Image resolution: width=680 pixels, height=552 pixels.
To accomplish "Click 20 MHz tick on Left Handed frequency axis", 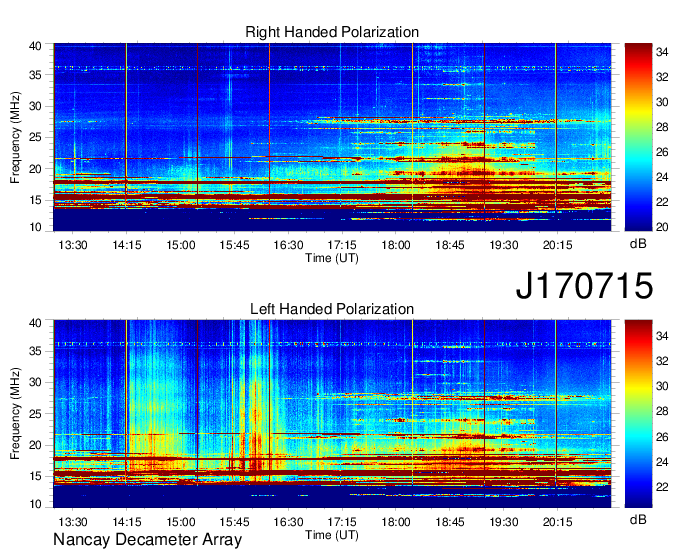I will (x=35, y=445).
